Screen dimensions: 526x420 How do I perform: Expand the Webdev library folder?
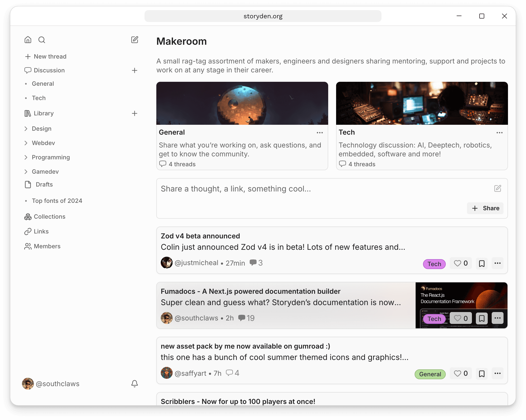point(26,143)
